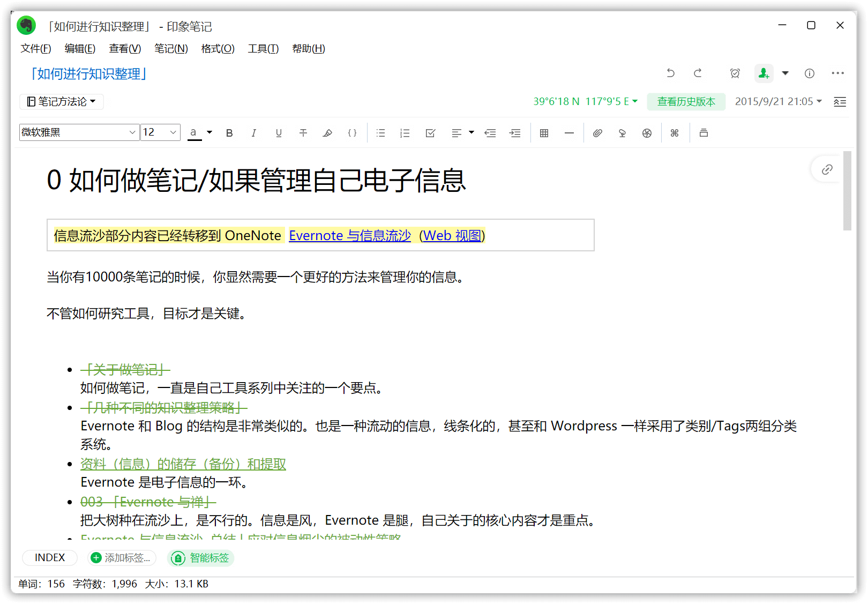Image resolution: width=868 pixels, height=604 pixels.
Task: Open the (Web 视图) link
Action: pyautogui.click(x=452, y=236)
